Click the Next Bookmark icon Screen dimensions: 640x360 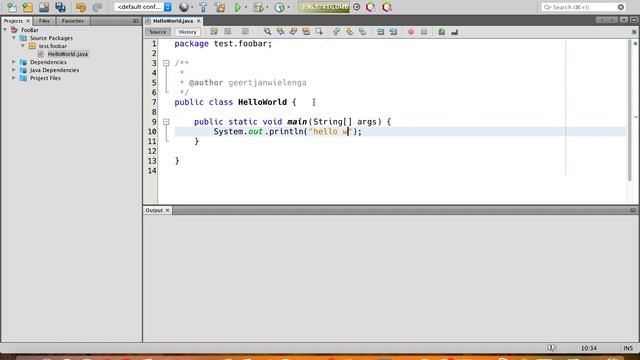(349, 32)
